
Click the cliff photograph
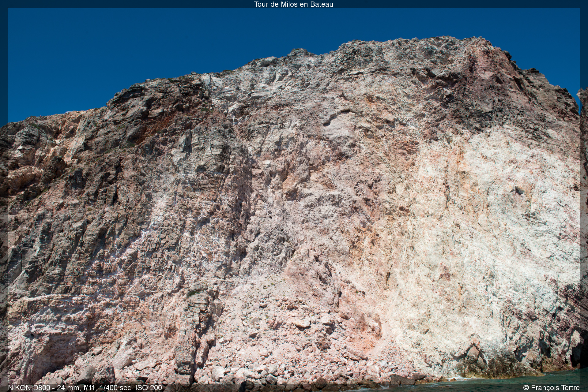[294, 196]
